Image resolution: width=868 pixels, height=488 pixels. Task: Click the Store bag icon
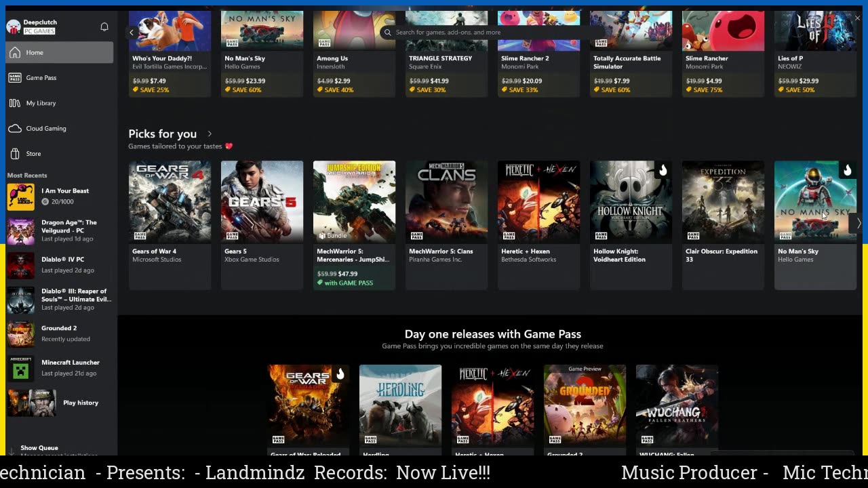(15, 154)
